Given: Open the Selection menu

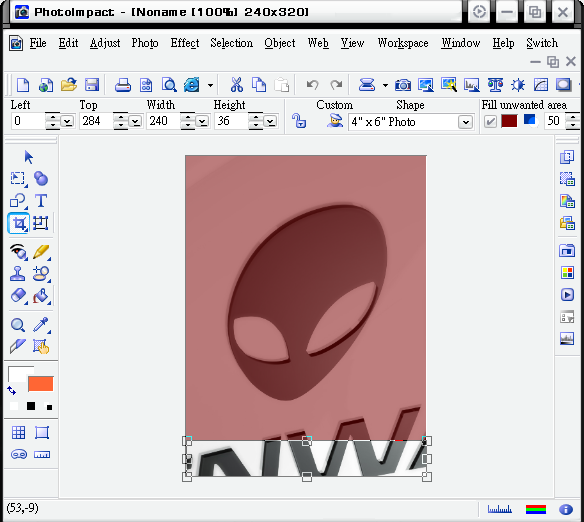Looking at the screenshot, I should coord(231,43).
